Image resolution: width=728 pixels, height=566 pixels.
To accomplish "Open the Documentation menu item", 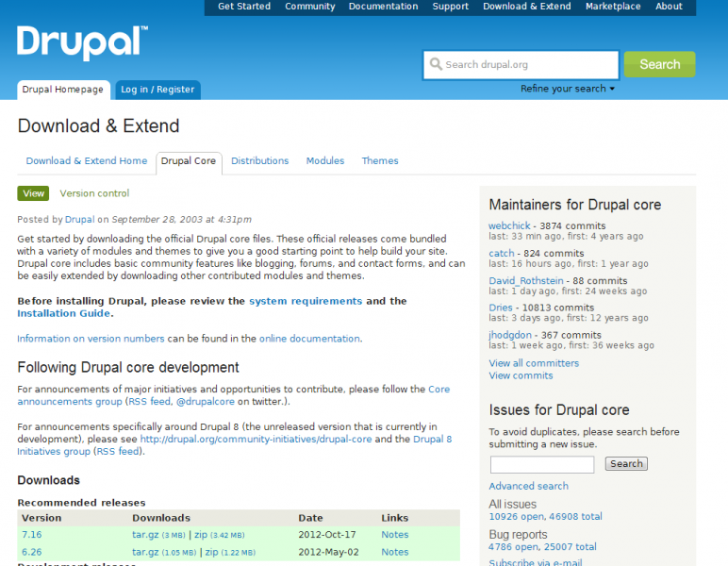I will [x=383, y=7].
